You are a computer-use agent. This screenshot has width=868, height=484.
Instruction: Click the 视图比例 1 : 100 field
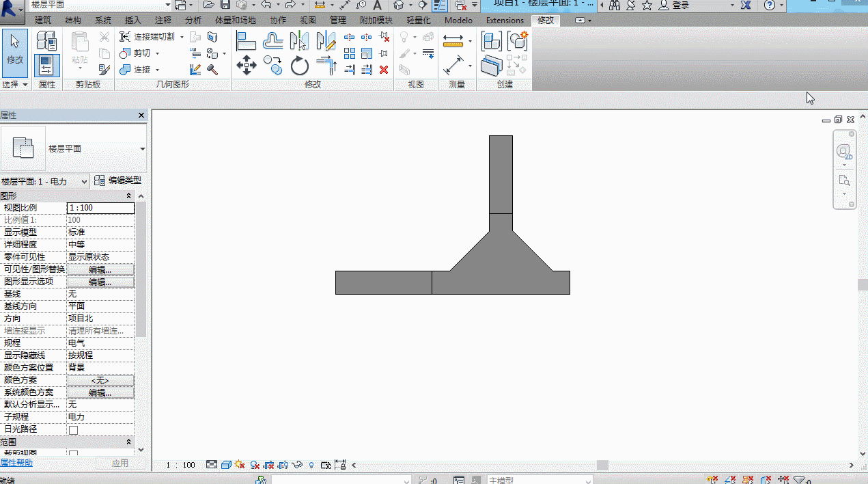[100, 208]
